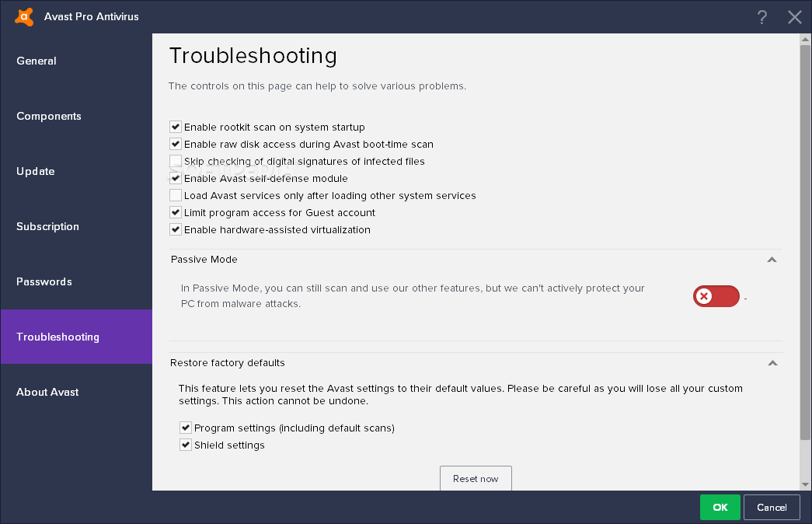Open the General settings tab

point(77,61)
